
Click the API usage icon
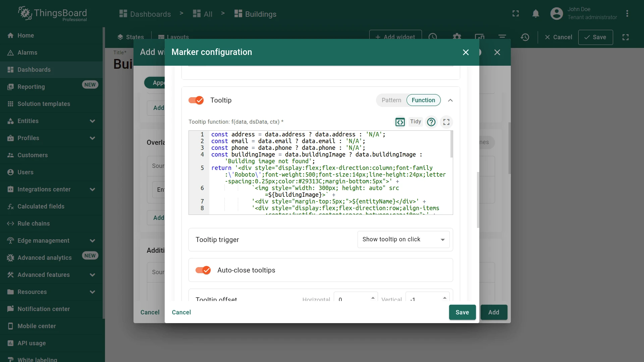pyautogui.click(x=11, y=343)
